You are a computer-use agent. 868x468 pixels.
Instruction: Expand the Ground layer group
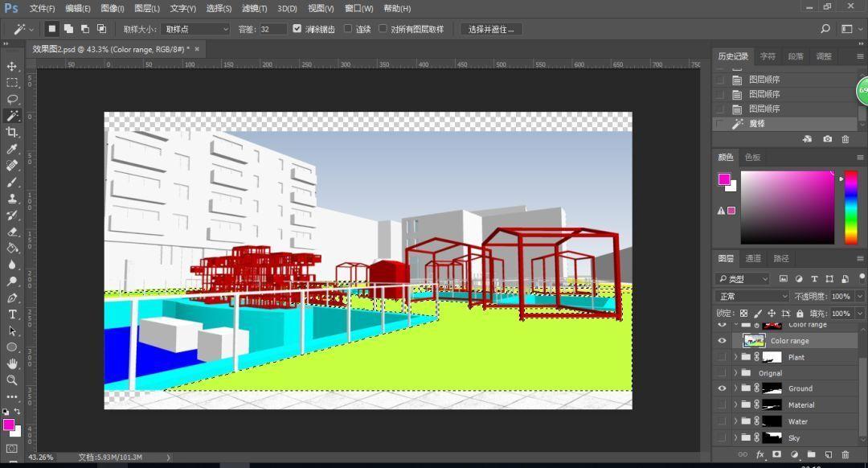click(735, 388)
